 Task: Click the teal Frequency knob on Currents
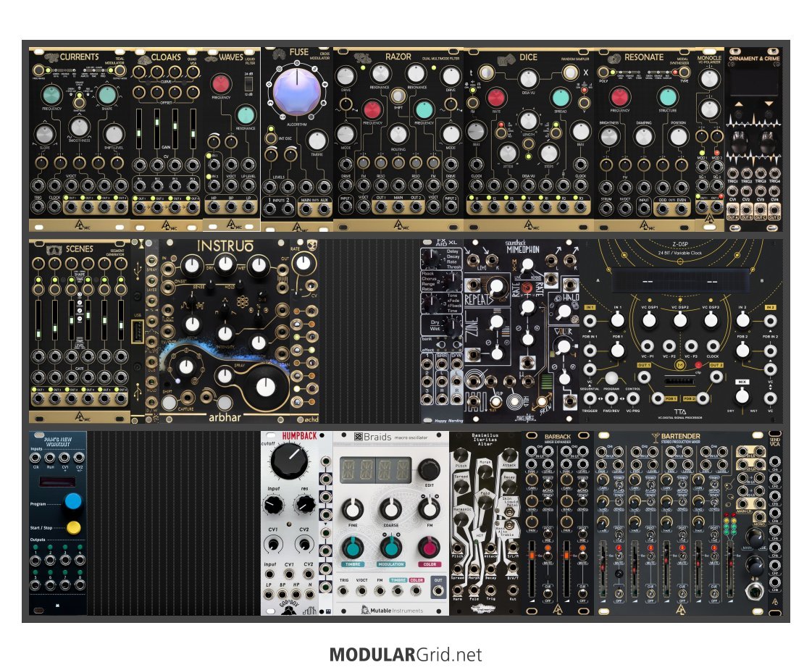tap(51, 95)
